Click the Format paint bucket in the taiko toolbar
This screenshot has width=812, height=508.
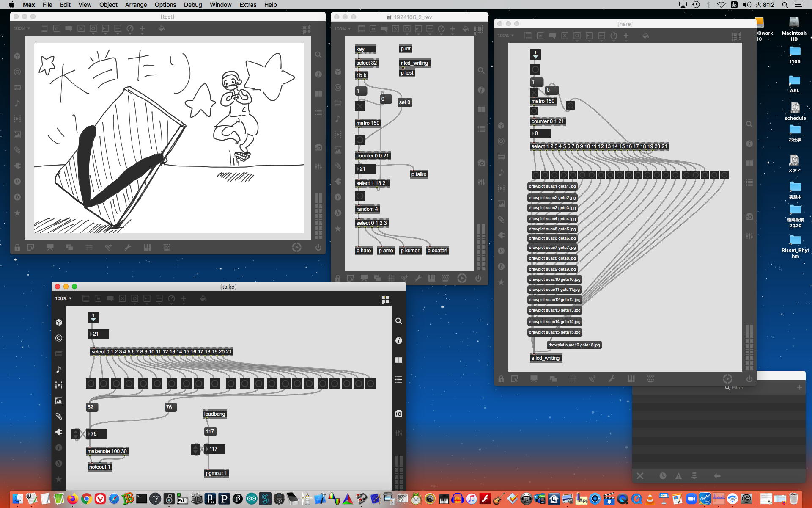203,299
